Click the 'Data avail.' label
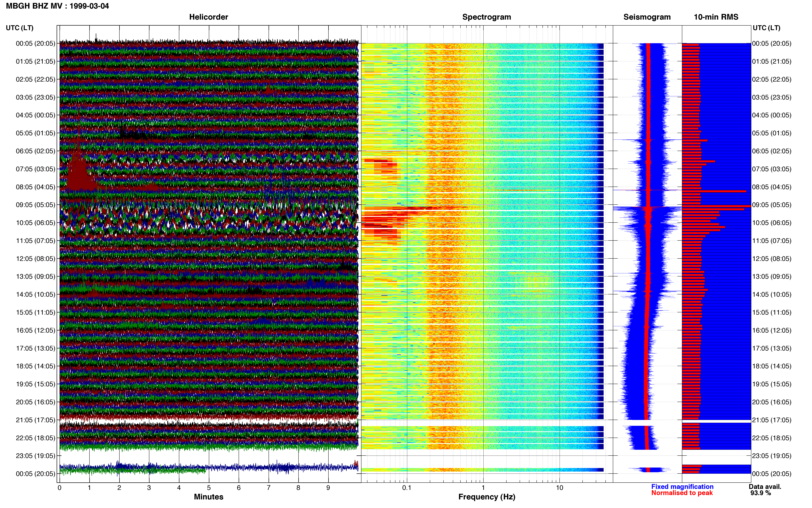Viewport: 812px width, 508px height. click(x=765, y=487)
